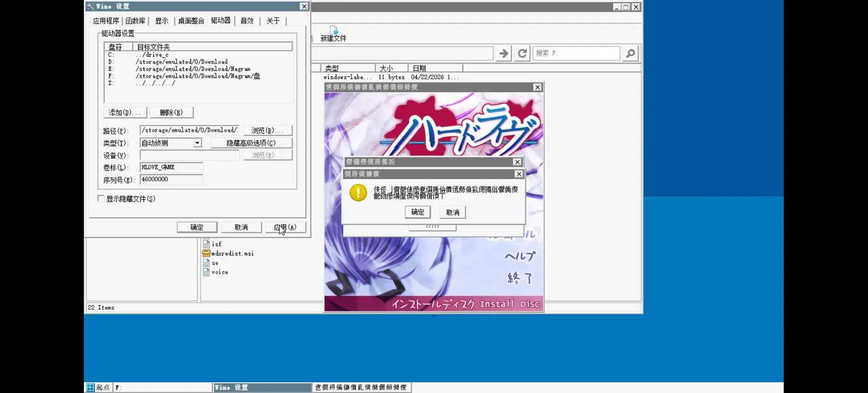This screenshot has height=393, width=868.
Task: Click the Wine 设置 taskbar entry
Action: tap(262, 388)
